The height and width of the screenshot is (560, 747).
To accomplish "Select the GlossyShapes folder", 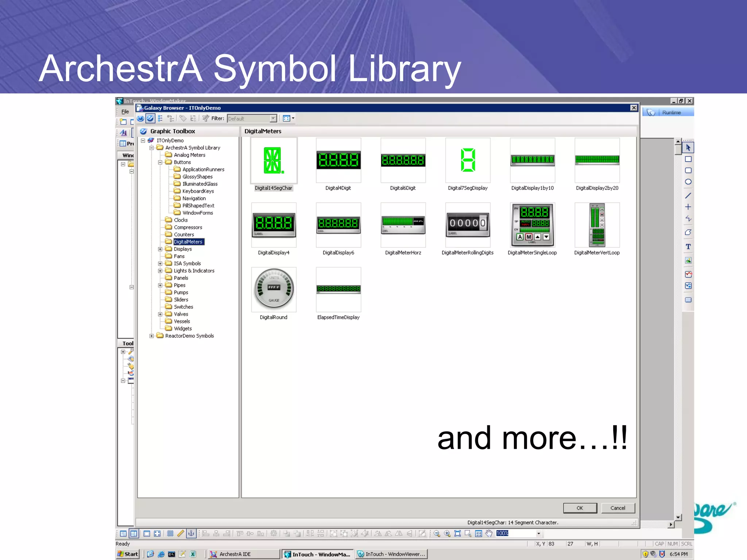I will coord(197,176).
